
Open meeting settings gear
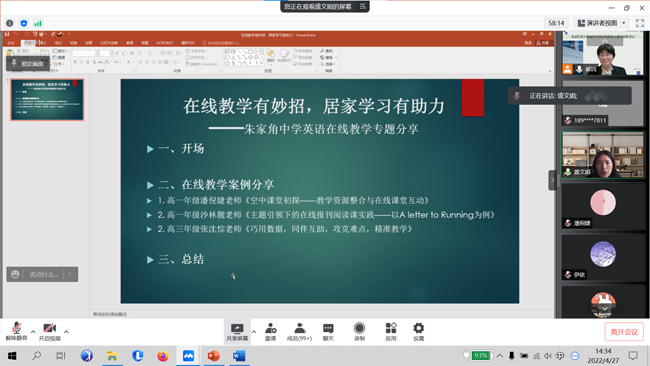tap(419, 332)
